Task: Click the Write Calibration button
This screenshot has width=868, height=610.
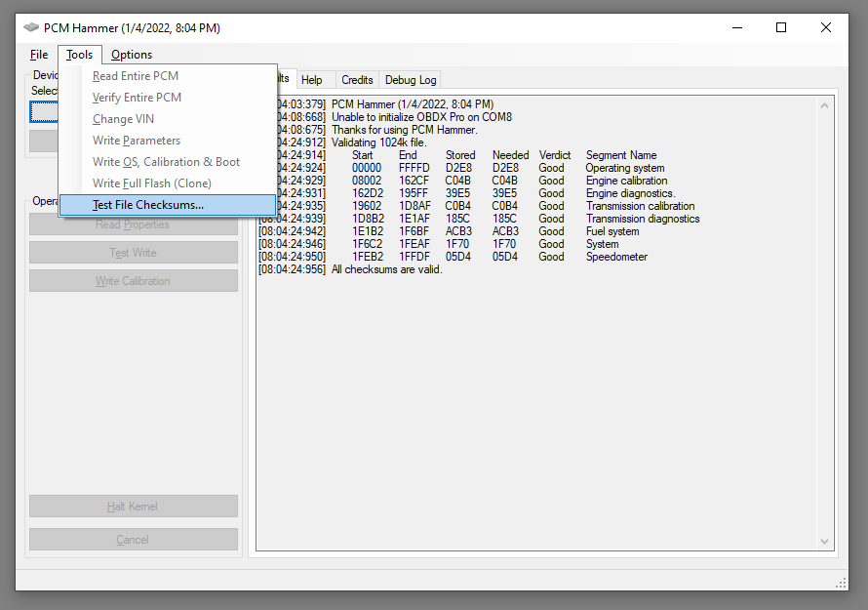Action: [x=134, y=281]
